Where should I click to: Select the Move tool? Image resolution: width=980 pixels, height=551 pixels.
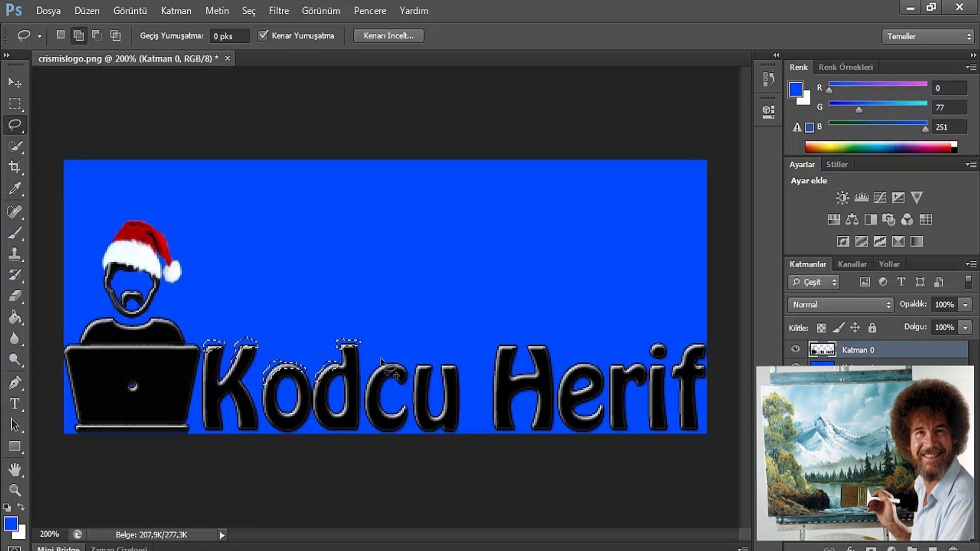(x=15, y=82)
